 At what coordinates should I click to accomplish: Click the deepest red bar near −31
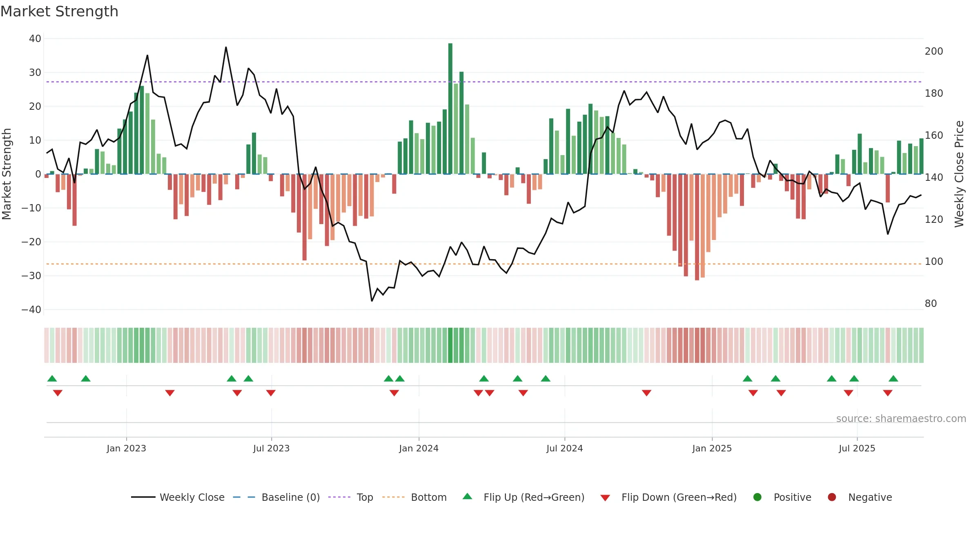pyautogui.click(x=697, y=227)
